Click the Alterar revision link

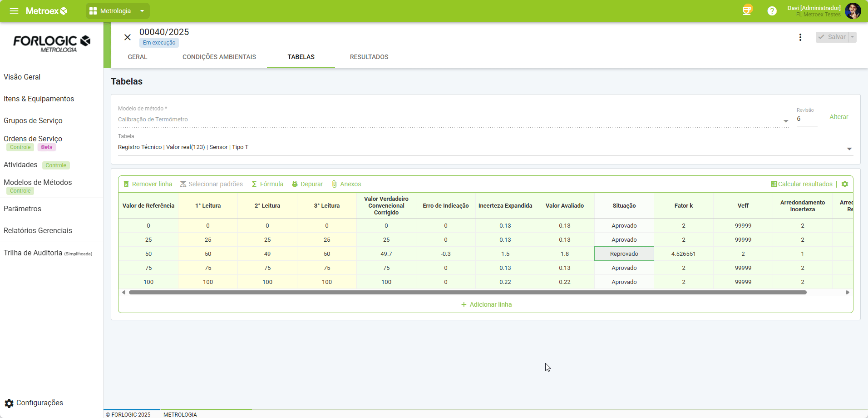coord(838,117)
